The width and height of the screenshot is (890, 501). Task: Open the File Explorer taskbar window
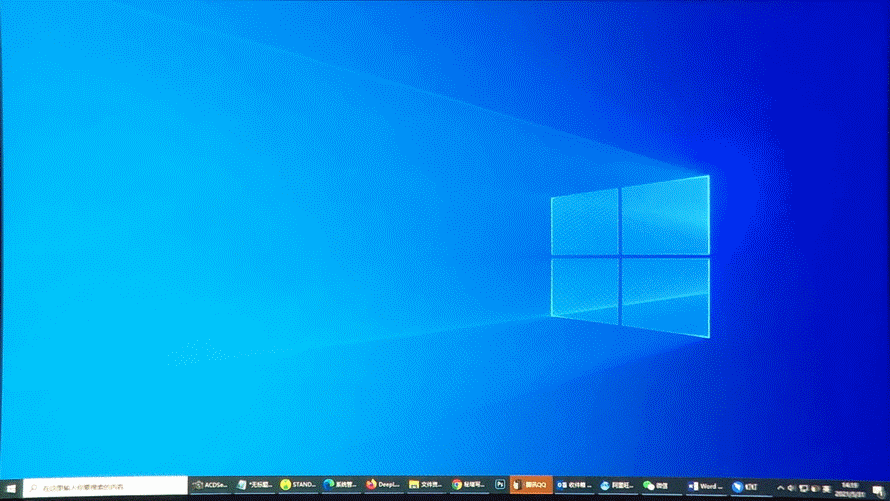426,485
